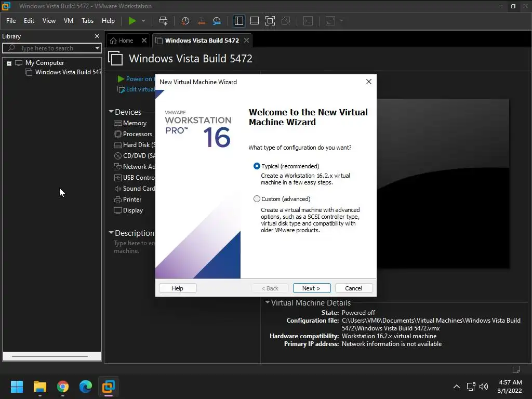Open the Tabs menu

point(87,21)
